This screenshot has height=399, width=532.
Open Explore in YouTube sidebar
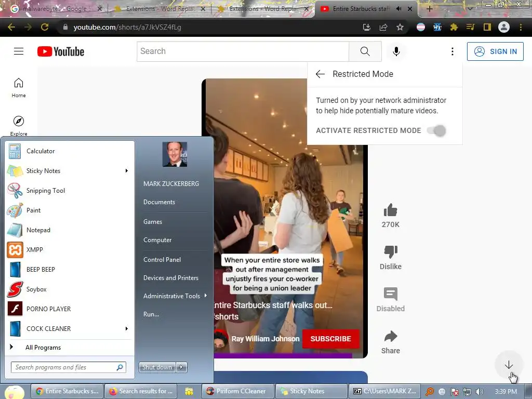pyautogui.click(x=19, y=126)
